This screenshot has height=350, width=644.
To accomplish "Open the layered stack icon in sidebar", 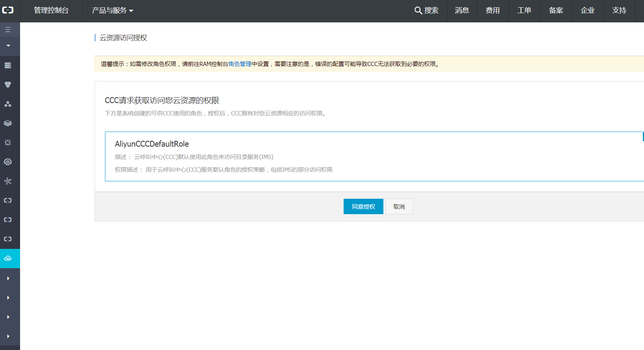I will click(8, 123).
